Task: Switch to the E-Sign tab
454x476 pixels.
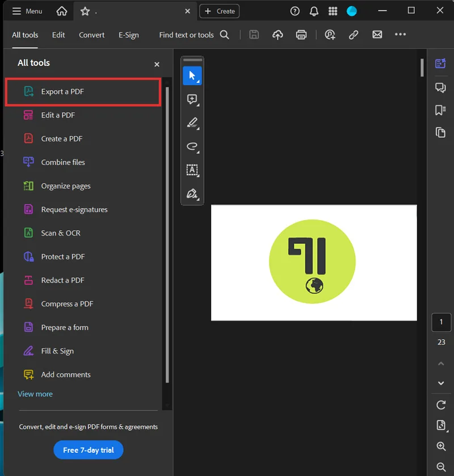Action: 129,35
